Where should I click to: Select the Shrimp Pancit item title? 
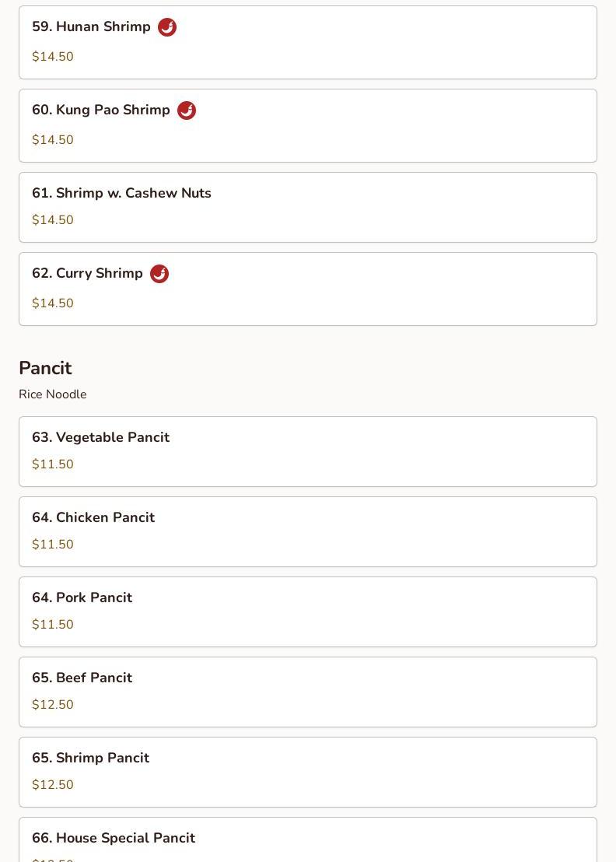coord(90,758)
